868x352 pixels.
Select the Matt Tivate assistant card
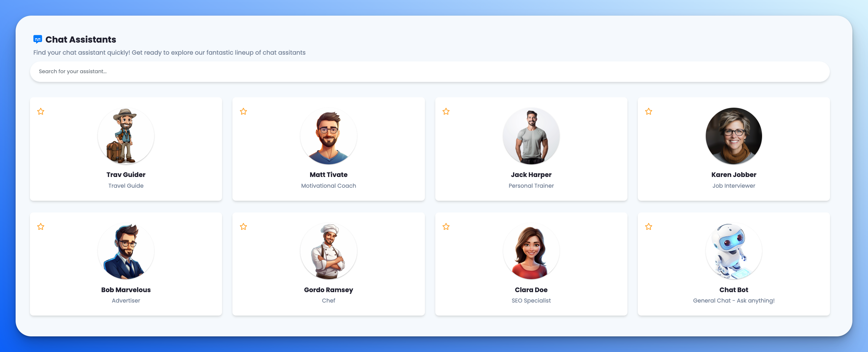coord(328,150)
